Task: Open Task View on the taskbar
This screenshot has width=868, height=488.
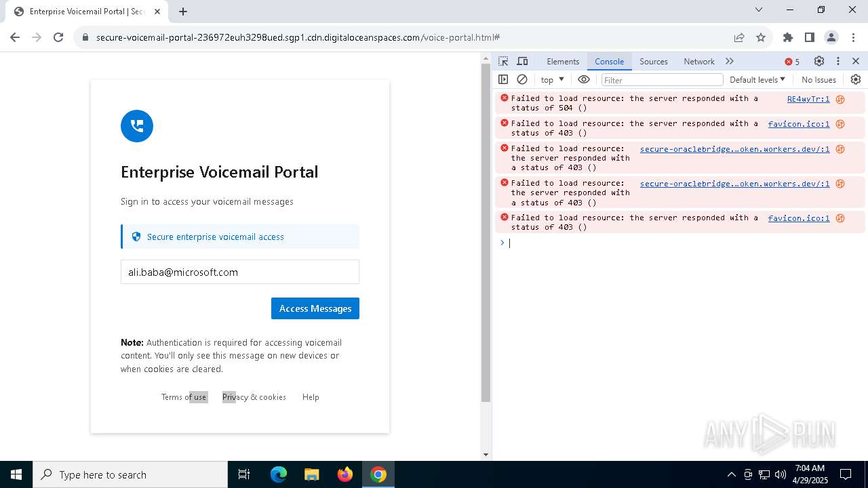Action: (244, 474)
